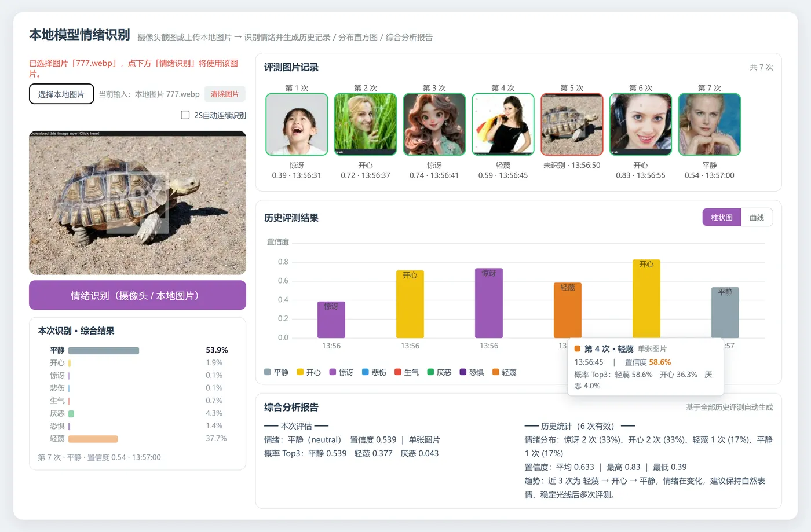The height and width of the screenshot is (532, 811).
Task: Click the 选择本地图片 button
Action: [x=61, y=94]
